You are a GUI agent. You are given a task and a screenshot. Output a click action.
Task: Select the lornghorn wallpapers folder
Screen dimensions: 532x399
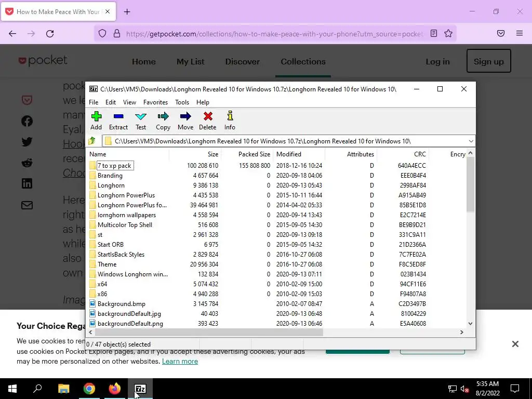[x=127, y=215]
